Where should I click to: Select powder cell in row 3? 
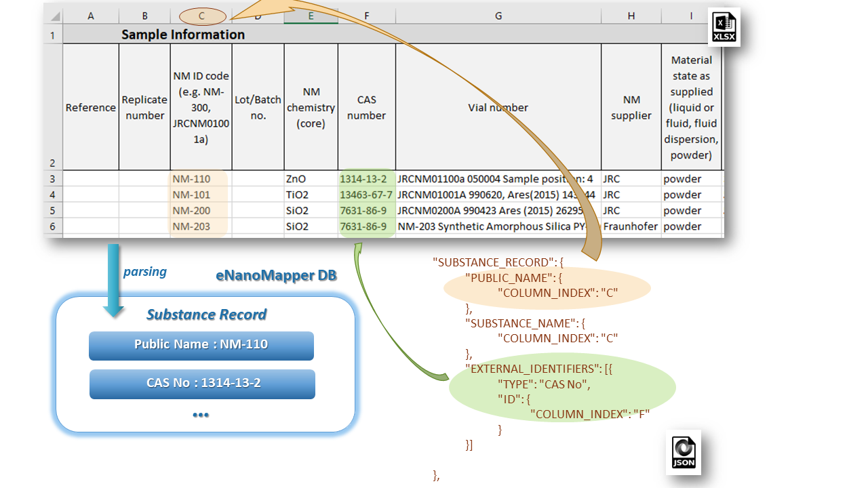coord(692,179)
